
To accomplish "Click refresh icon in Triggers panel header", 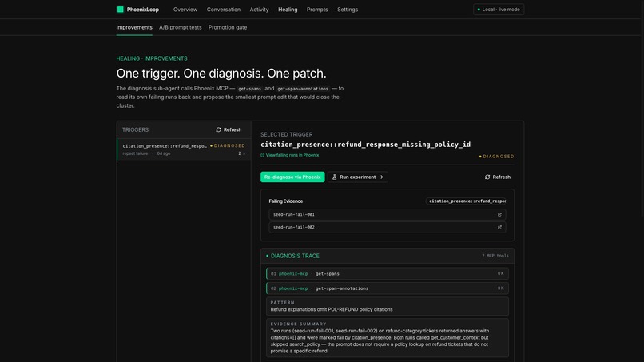I will tap(218, 129).
